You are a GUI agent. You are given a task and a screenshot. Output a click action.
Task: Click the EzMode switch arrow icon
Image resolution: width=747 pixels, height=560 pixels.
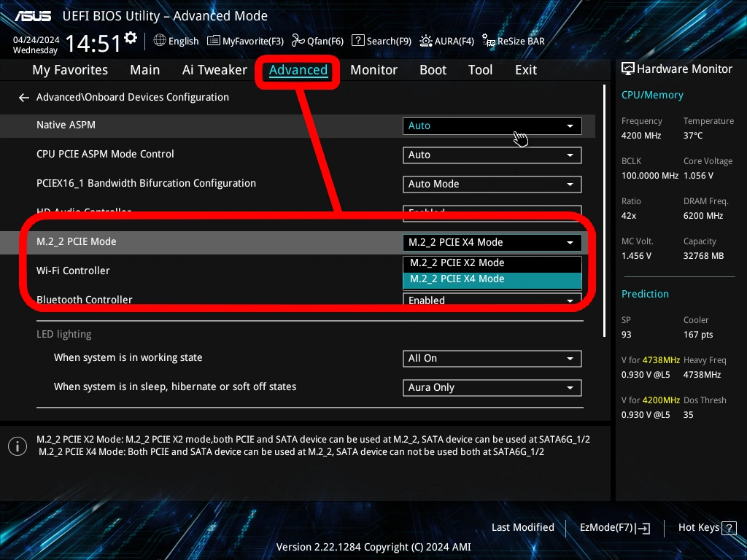click(x=643, y=528)
